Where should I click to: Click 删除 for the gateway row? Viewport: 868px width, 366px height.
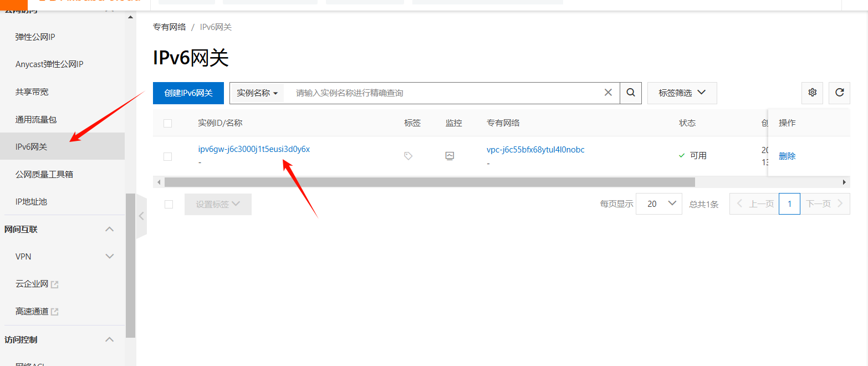787,156
